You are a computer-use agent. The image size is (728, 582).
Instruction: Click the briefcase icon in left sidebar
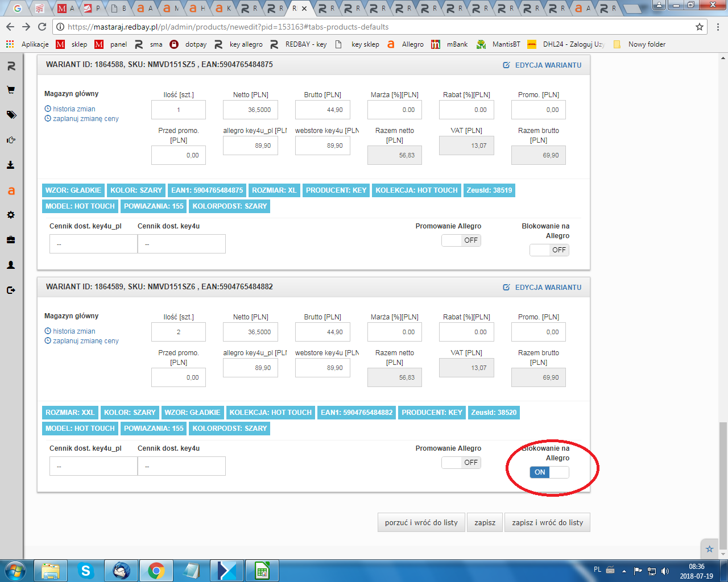[11, 240]
